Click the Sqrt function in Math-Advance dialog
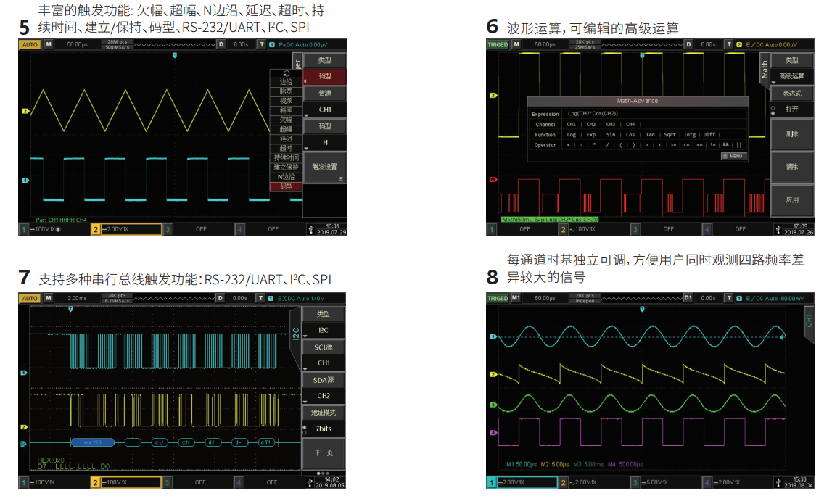This screenshot has height=504, width=832. 670,134
